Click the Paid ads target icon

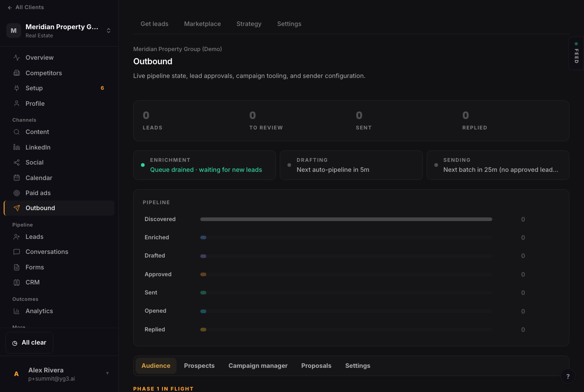coord(17,193)
